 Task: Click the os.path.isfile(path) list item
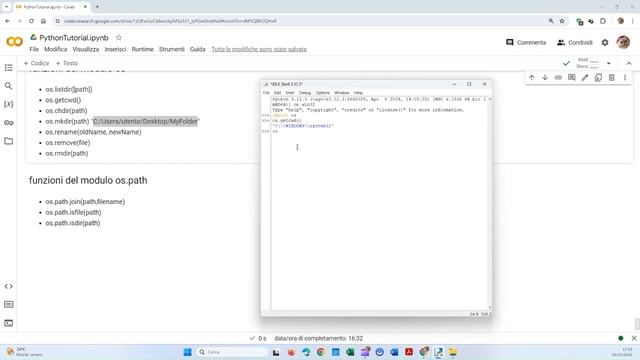(x=73, y=212)
